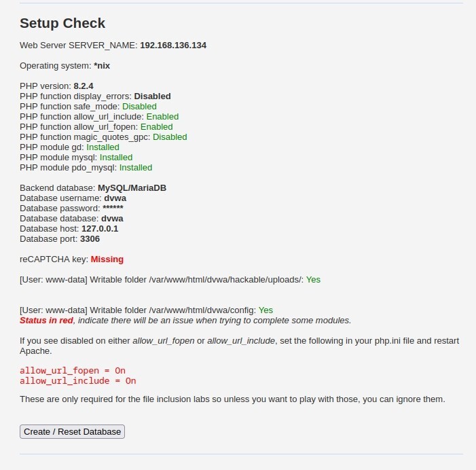The height and width of the screenshot is (470, 476).
Task: Click safe_mode Disabled status
Action: coord(139,106)
